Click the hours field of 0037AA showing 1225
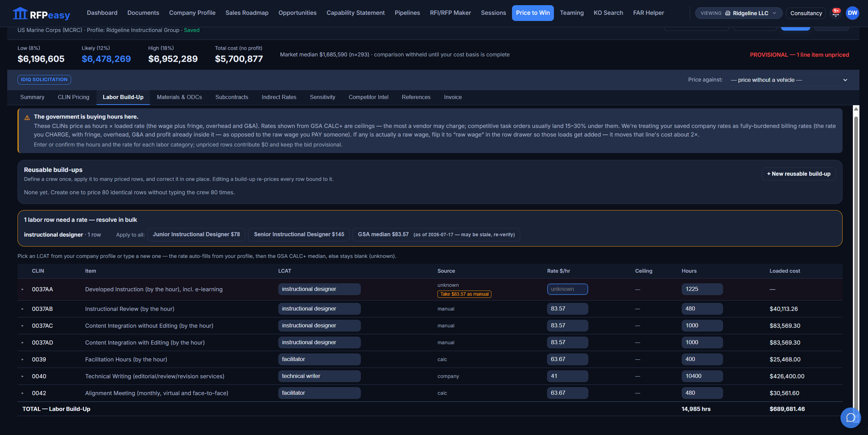The image size is (868, 435). (x=702, y=289)
